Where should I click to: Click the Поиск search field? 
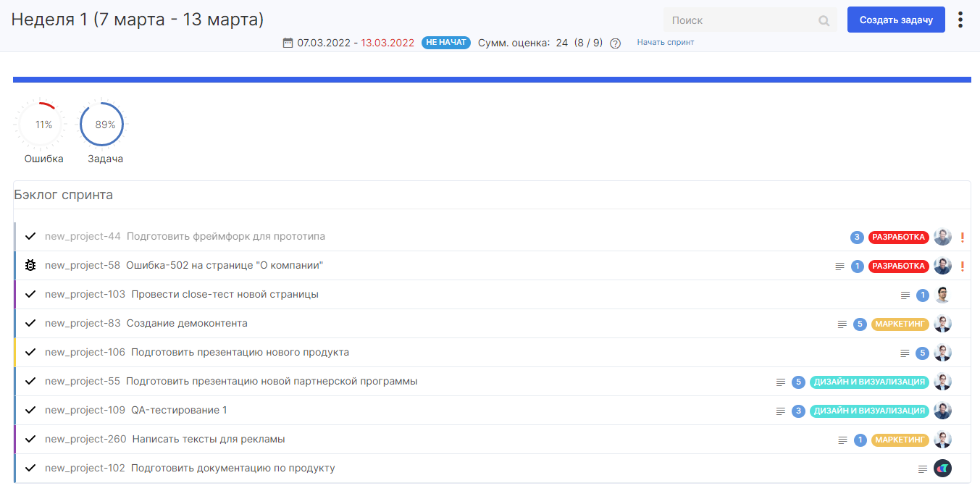click(750, 20)
